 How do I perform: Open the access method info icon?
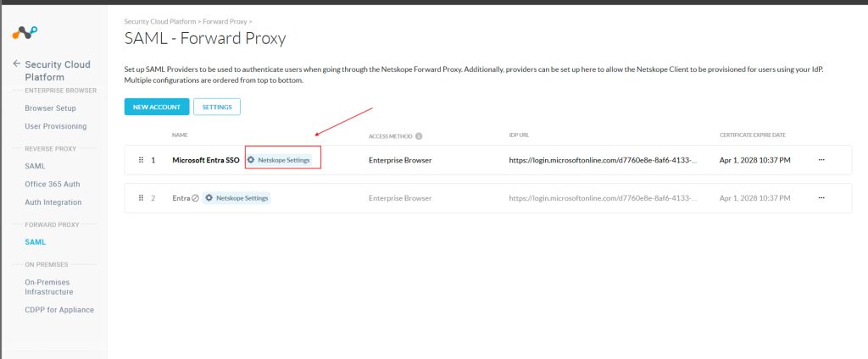coord(419,135)
